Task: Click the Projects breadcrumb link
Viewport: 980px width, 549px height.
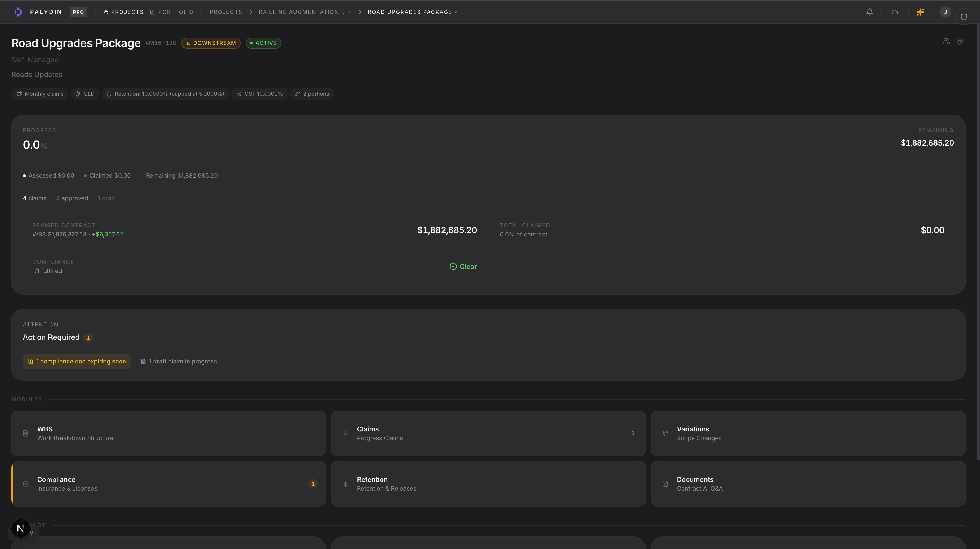Action: [x=226, y=12]
